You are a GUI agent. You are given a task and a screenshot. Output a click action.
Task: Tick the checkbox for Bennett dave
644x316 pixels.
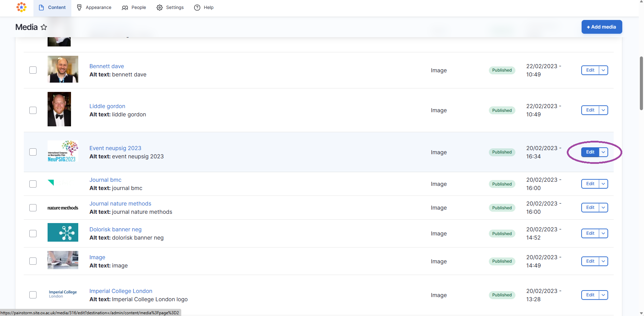[x=33, y=70]
